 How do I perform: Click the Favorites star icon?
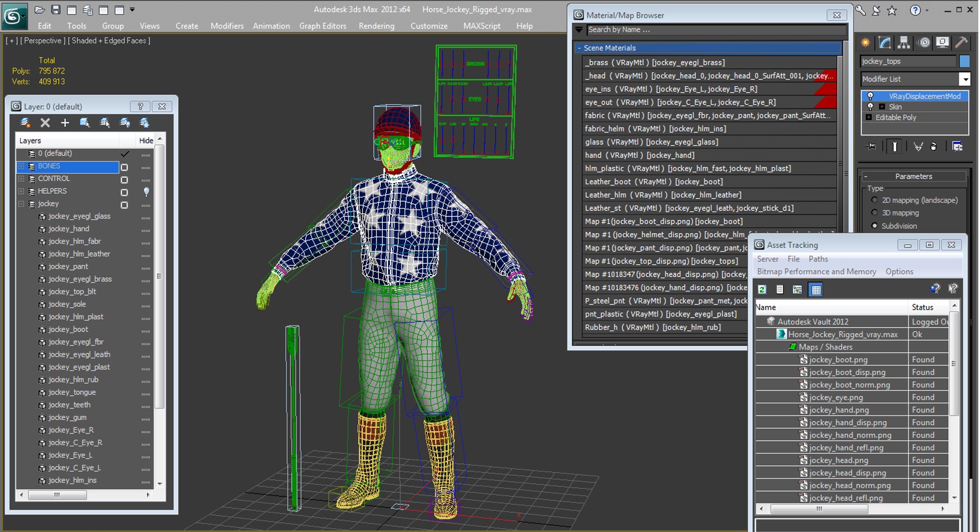point(892,10)
